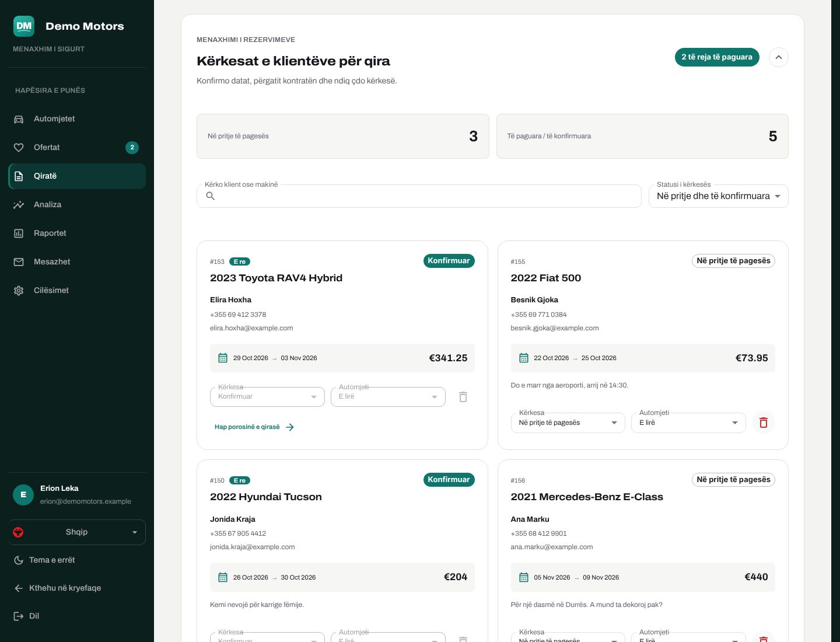Open Automjeti dropdown on Fiat 500 card
840x642 pixels.
688,423
